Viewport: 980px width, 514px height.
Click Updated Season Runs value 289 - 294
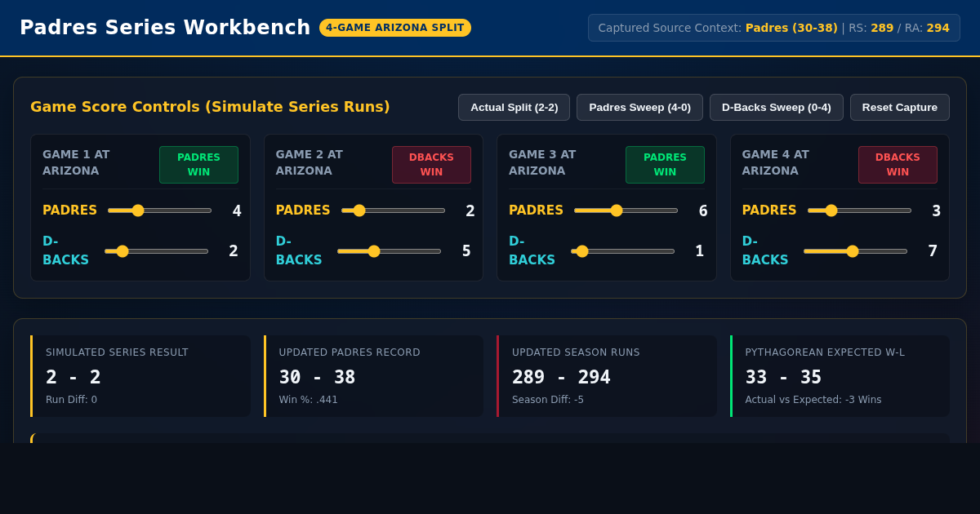tap(561, 377)
